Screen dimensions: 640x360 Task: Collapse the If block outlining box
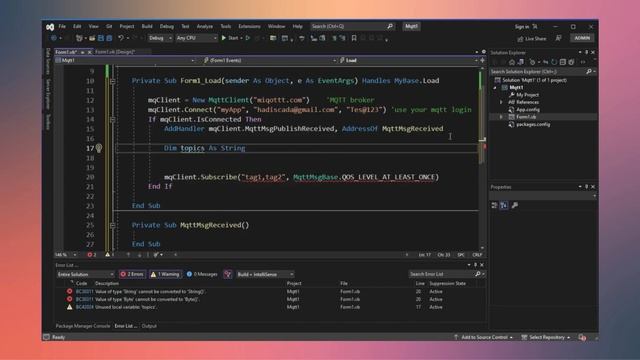point(113,120)
